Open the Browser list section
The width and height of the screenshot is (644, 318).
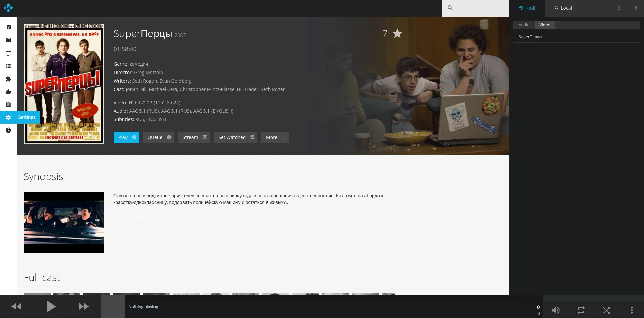[8, 66]
